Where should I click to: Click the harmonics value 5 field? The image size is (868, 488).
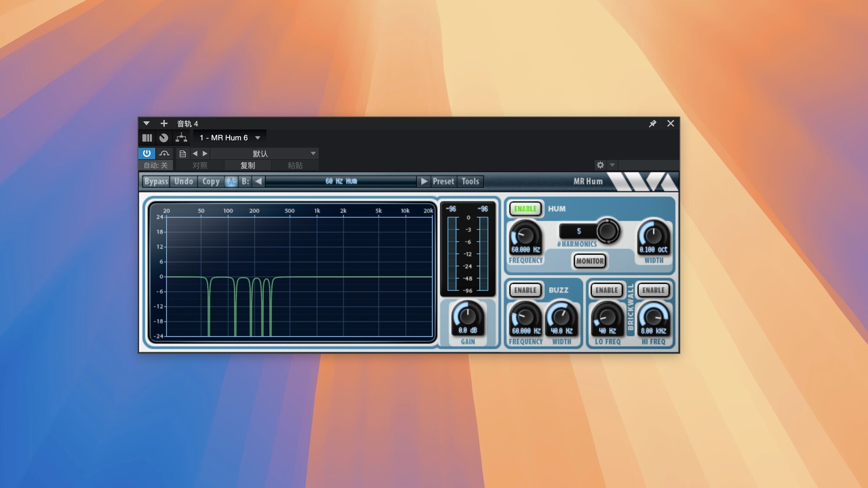(x=579, y=231)
